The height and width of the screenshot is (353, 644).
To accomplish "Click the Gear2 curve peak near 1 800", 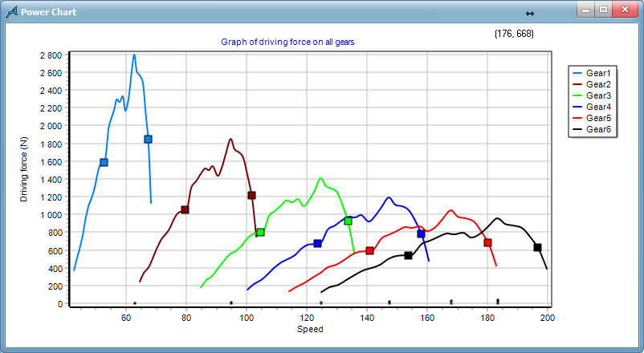I will click(230, 139).
